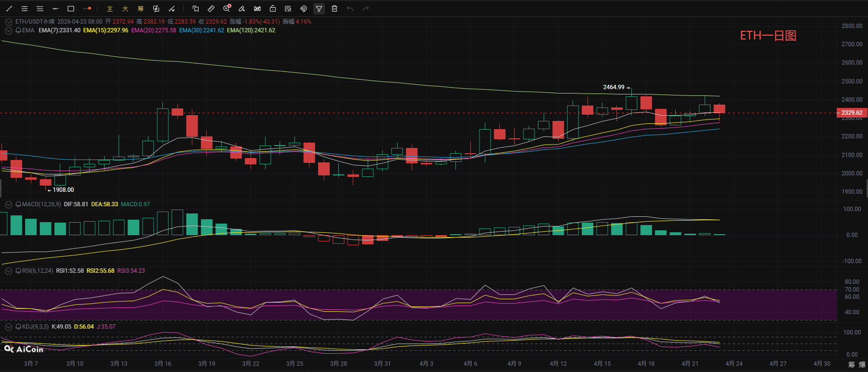Screen dimensions: 868x372
Task: Select the rectangle shape tool
Action: click(71, 9)
